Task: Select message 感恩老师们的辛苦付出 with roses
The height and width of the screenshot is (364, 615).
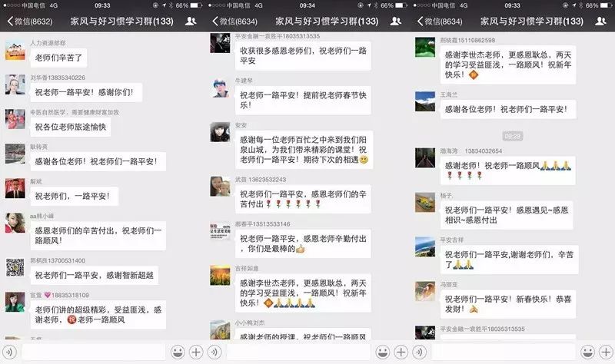Action: (303, 199)
